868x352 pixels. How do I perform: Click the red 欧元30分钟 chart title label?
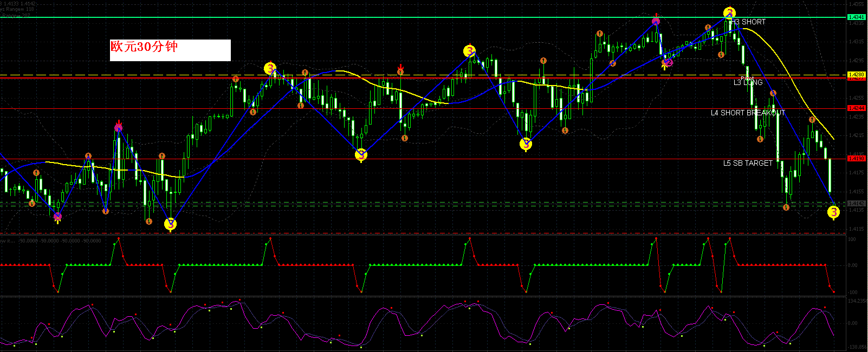(144, 47)
